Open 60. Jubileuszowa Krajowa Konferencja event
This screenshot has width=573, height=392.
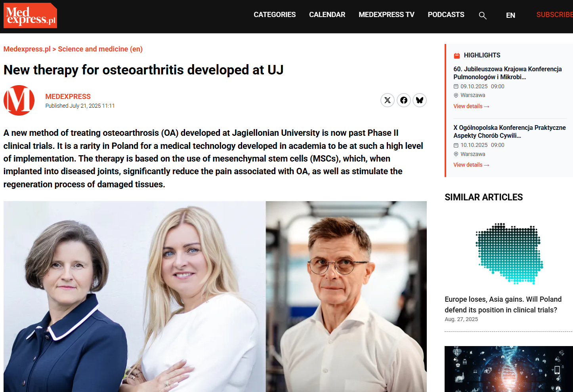[x=508, y=73]
